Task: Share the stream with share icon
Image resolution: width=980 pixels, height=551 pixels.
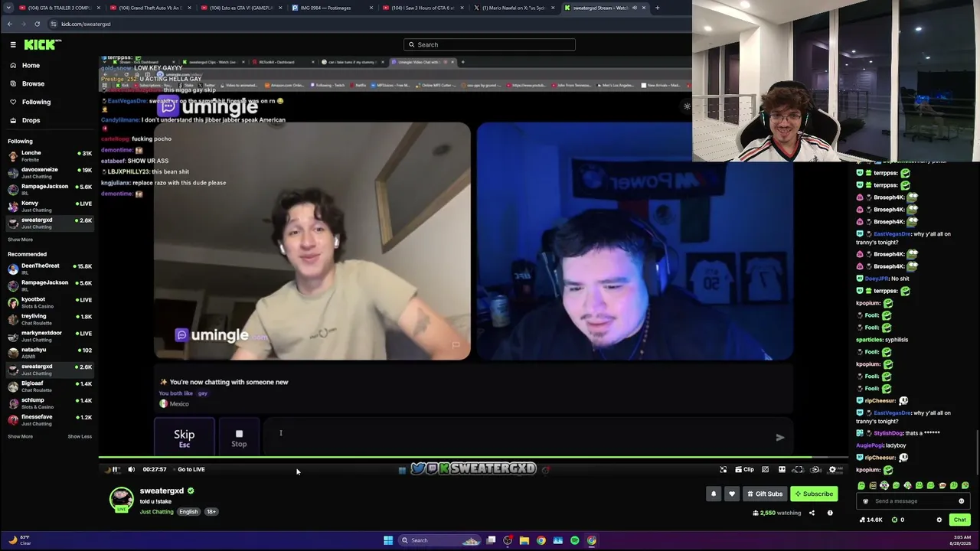Action: point(812,513)
